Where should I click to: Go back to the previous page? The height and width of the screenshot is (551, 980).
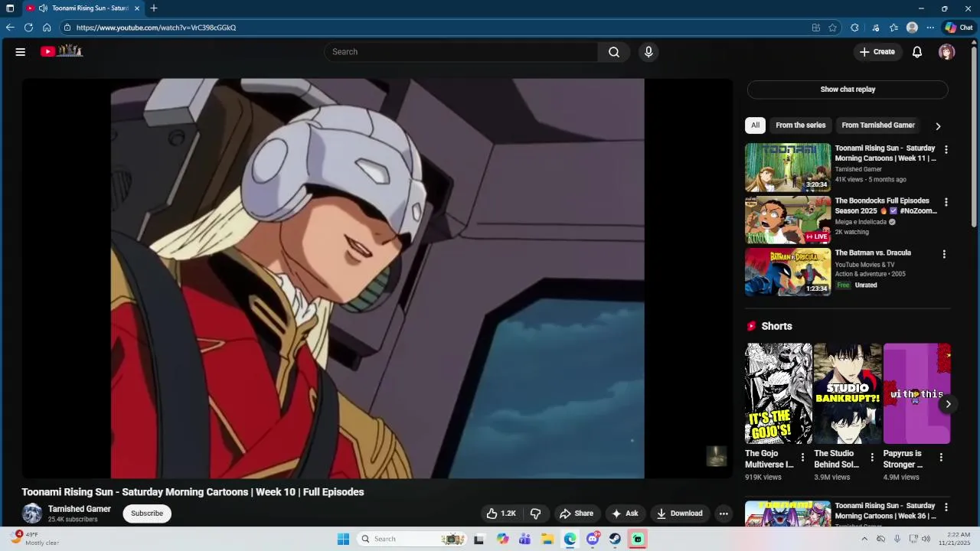tap(10, 28)
